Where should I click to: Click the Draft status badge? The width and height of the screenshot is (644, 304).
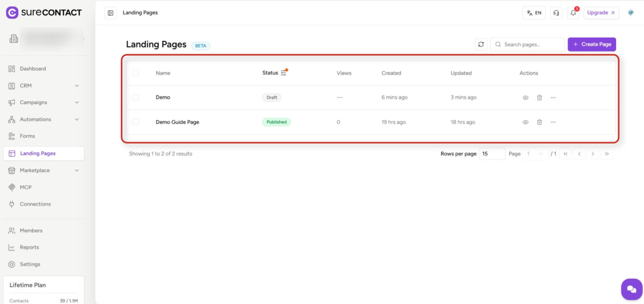272,98
